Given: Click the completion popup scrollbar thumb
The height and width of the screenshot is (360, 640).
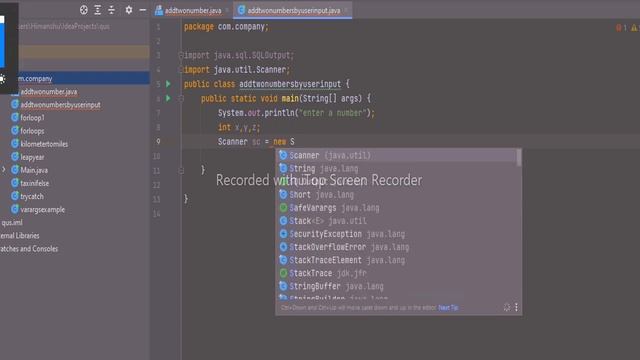Looking at the screenshot, I should (x=519, y=158).
